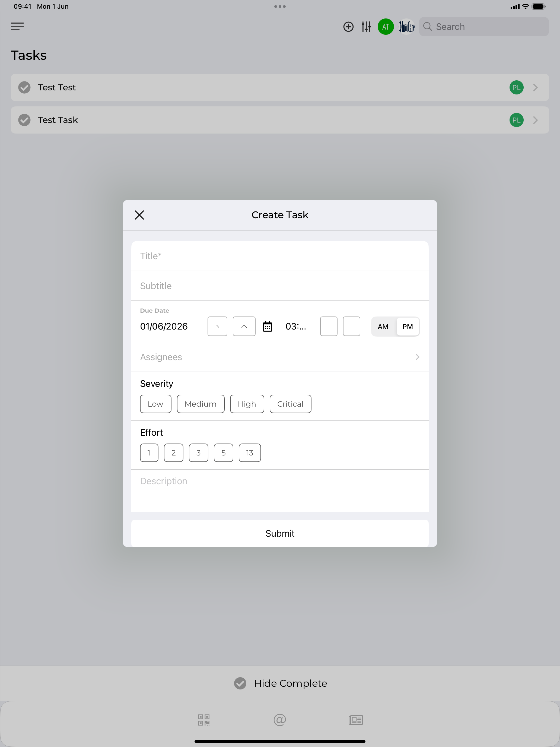Increase the due date with up arrow
The width and height of the screenshot is (560, 747).
[244, 326]
